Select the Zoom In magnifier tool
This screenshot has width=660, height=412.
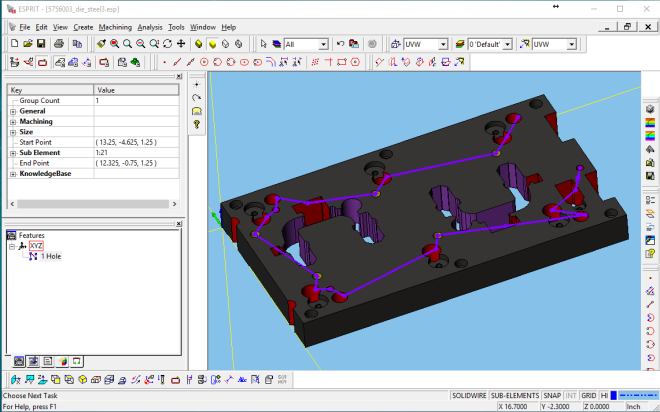pyautogui.click(x=114, y=44)
